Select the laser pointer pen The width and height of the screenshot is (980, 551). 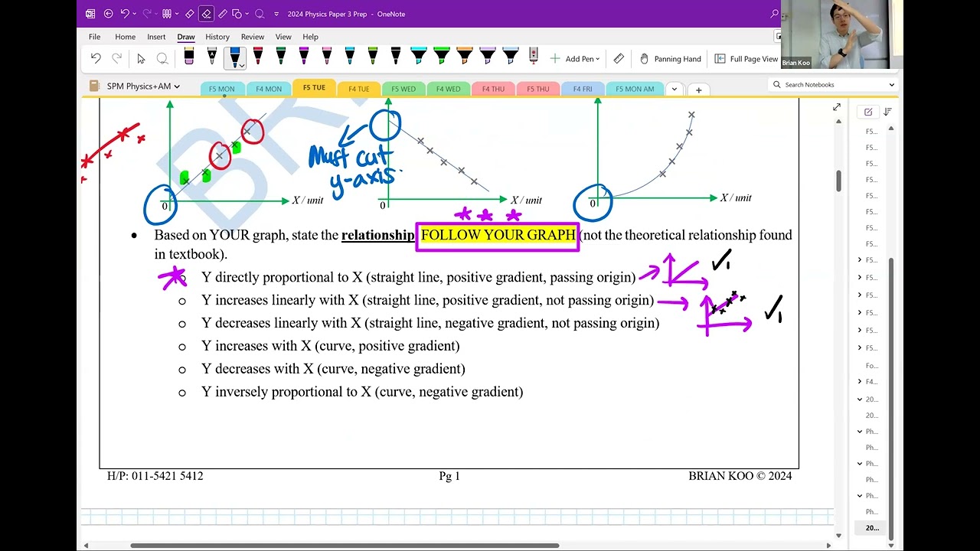[534, 57]
